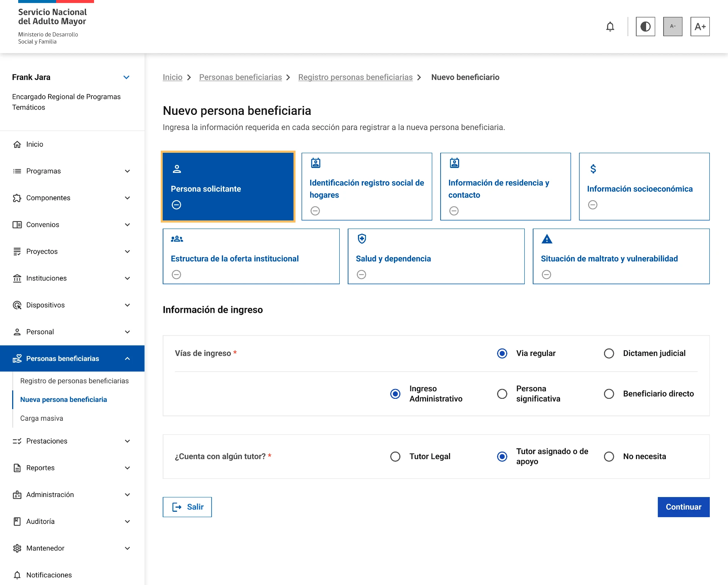Decrease font size with A- button
Viewport: 728px width, 585px height.
673,27
